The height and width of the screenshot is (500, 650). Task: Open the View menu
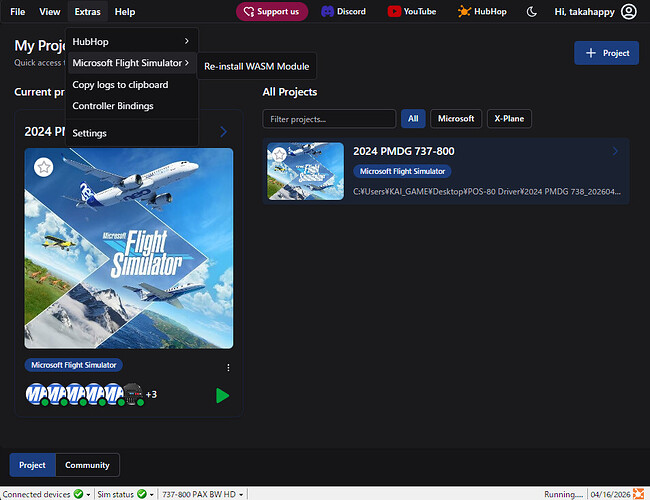[x=50, y=12]
